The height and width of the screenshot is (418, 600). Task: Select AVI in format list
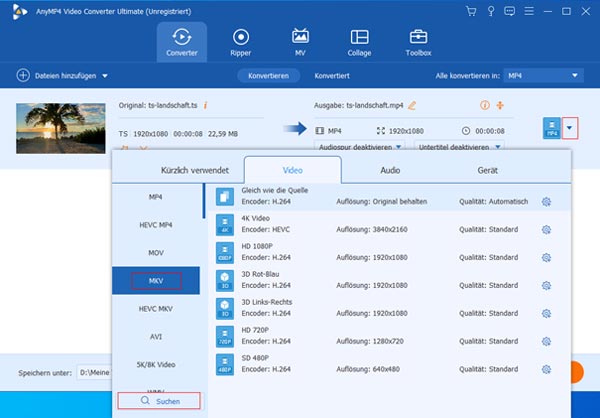pos(156,336)
